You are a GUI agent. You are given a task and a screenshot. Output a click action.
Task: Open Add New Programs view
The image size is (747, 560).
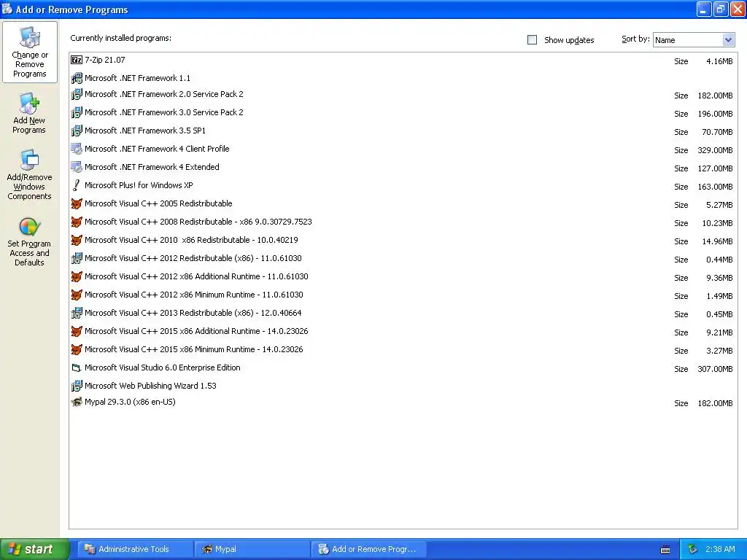coord(29,113)
